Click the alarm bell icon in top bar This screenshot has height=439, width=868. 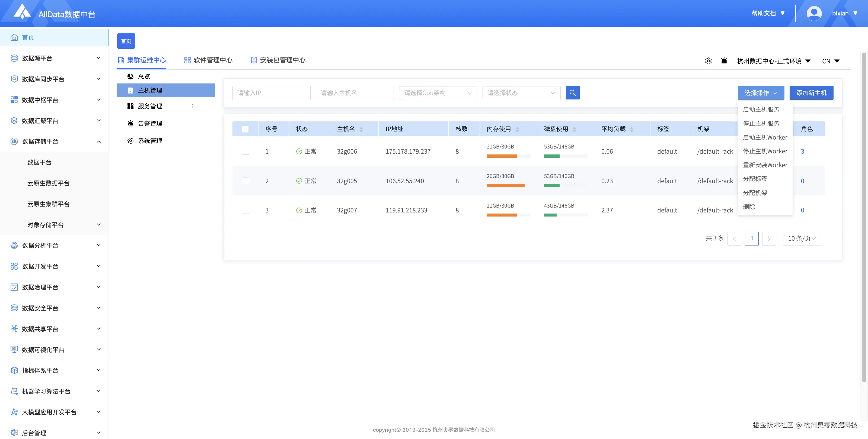pyautogui.click(x=724, y=61)
